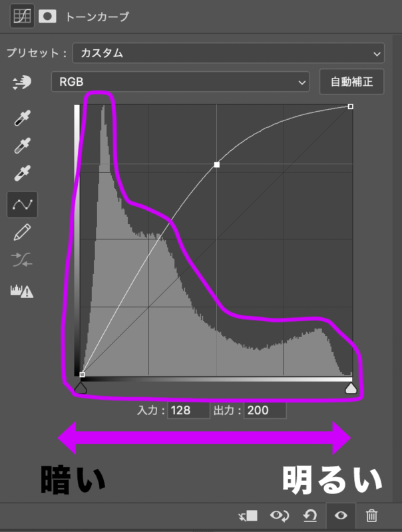Select the on-image targeted adjustment tool
This screenshot has width=402, height=532.
[x=22, y=82]
